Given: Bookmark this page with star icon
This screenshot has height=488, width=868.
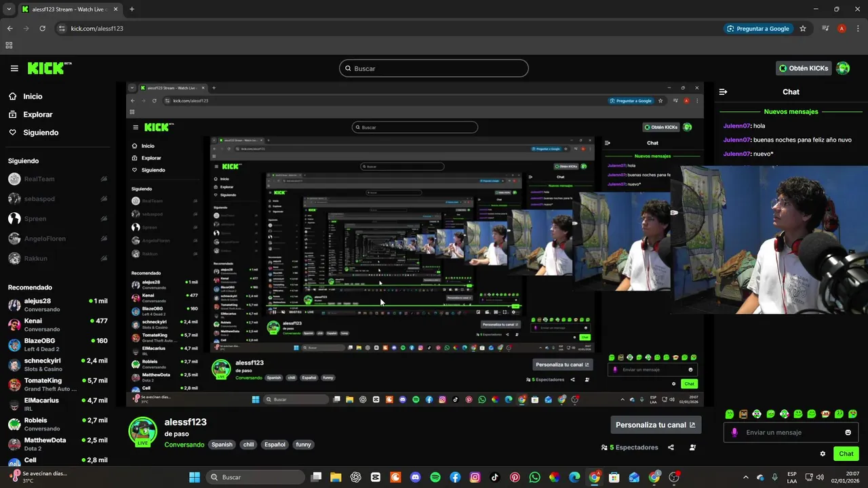Looking at the screenshot, I should [803, 28].
